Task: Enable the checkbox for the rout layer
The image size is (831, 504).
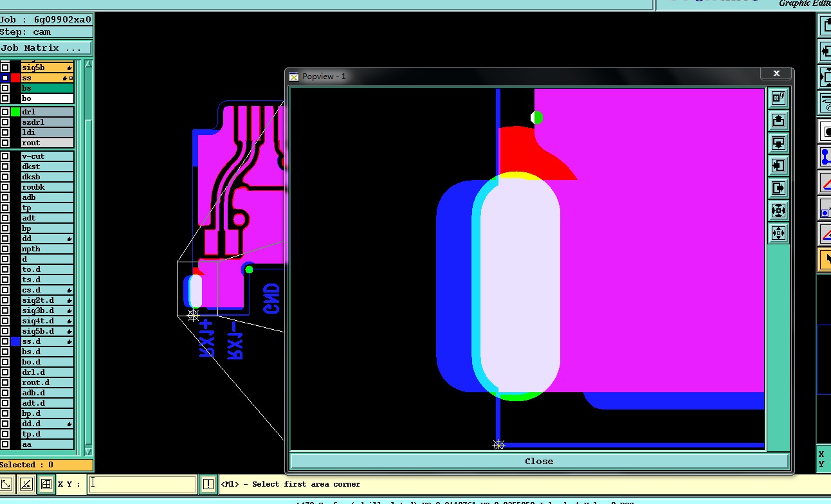Action: (5, 143)
